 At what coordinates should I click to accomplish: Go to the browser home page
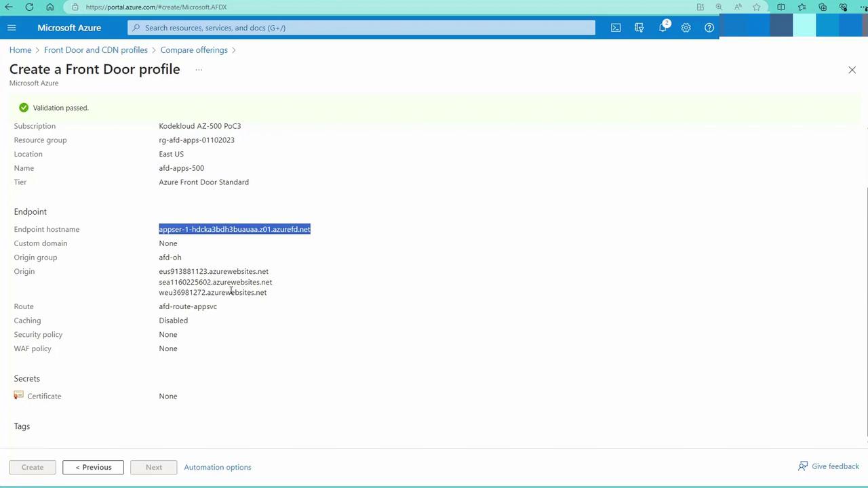click(50, 7)
